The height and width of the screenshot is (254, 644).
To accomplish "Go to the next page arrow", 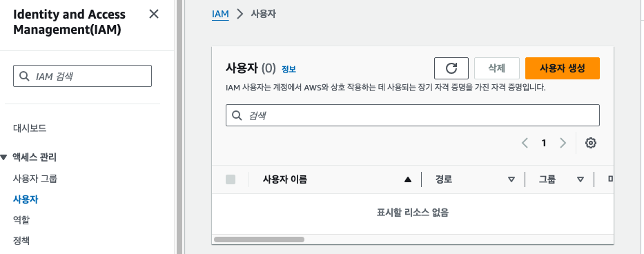I will [563, 143].
